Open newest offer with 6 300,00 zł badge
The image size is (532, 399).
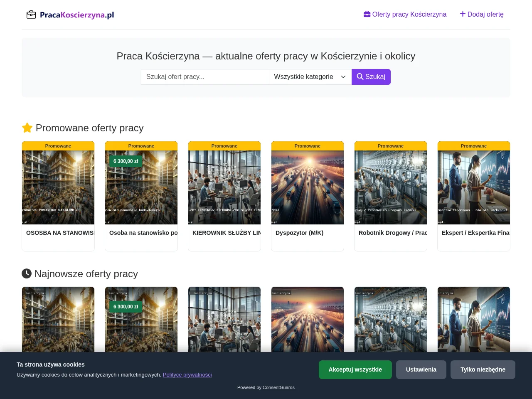(x=141, y=320)
